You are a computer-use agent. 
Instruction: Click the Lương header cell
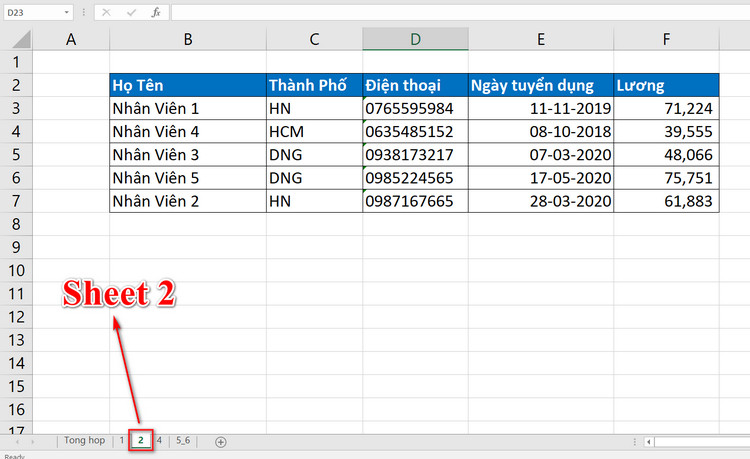tap(666, 85)
